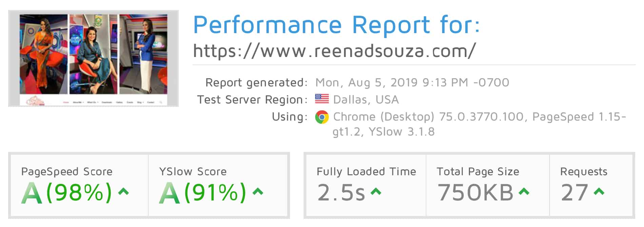Screen dimensions: 644x227
Task: Click the green YSlow grade letter A
Action: pyautogui.click(x=169, y=193)
